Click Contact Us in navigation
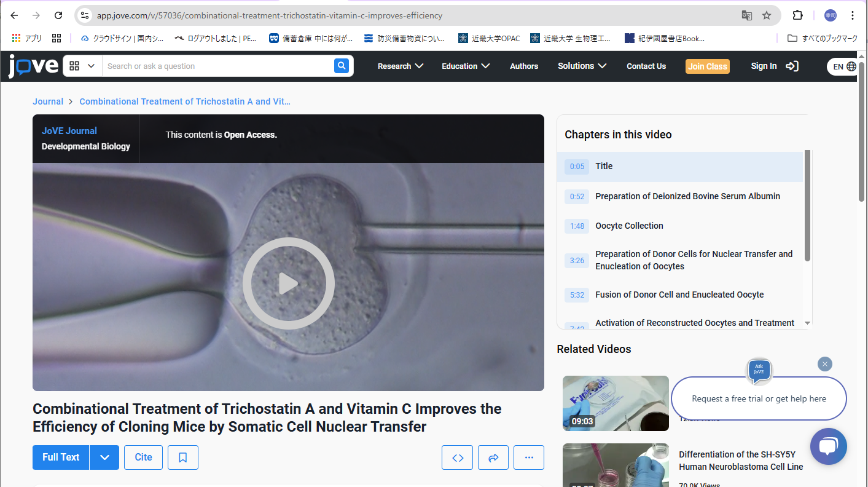 tap(646, 66)
